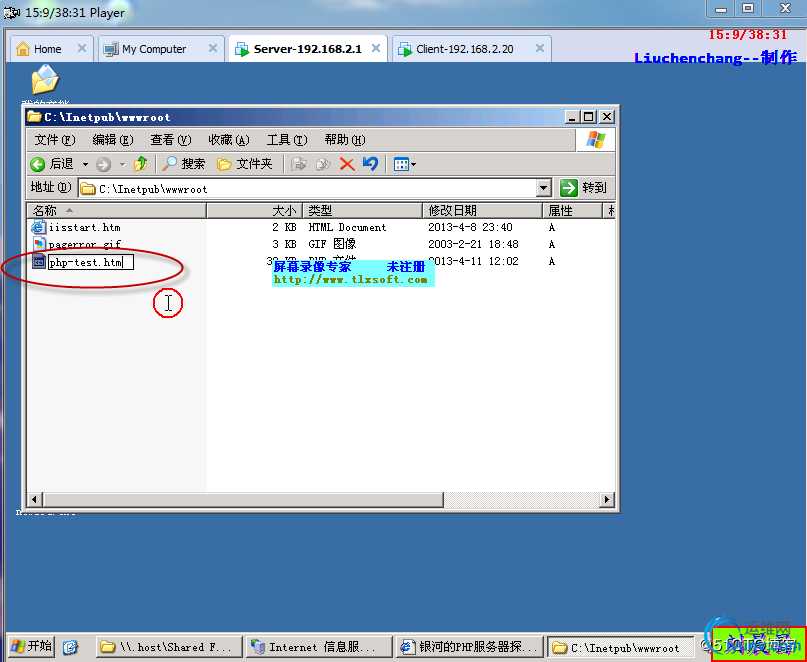Open the File menu
The width and height of the screenshot is (807, 662).
tap(55, 140)
